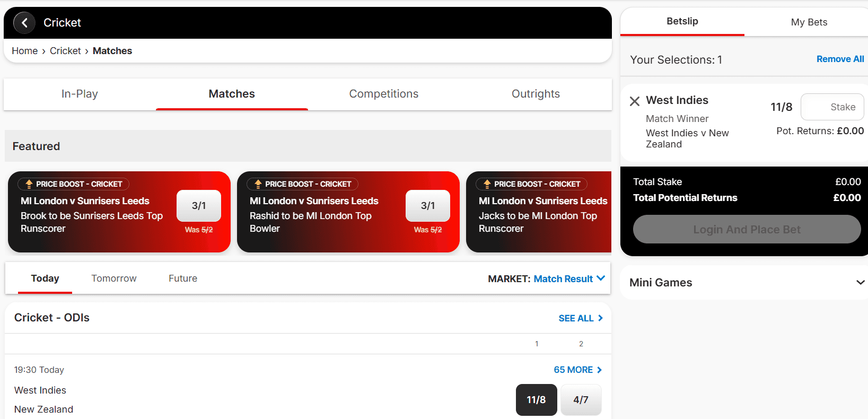868x419 pixels.
Task: Go back using the Cricket header arrow
Action: (24, 23)
